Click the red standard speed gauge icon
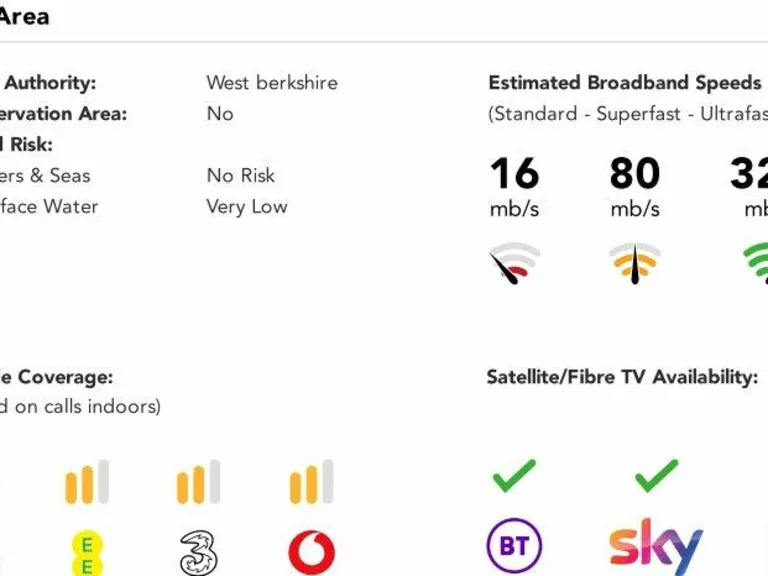This screenshot has height=576, width=768. pos(514,263)
